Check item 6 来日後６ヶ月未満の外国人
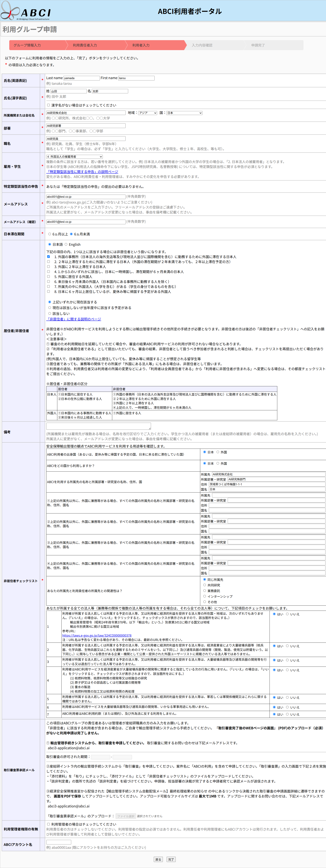 tap(49, 282)
